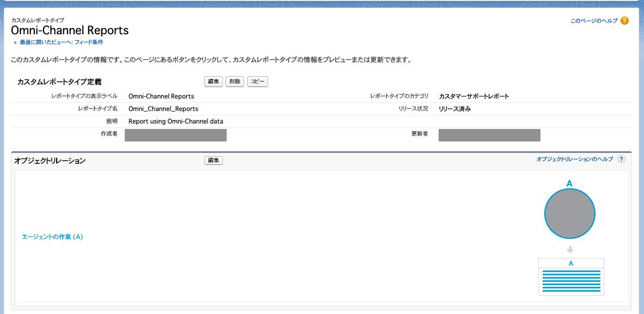Click the 更新者 redacted field

coord(489,134)
